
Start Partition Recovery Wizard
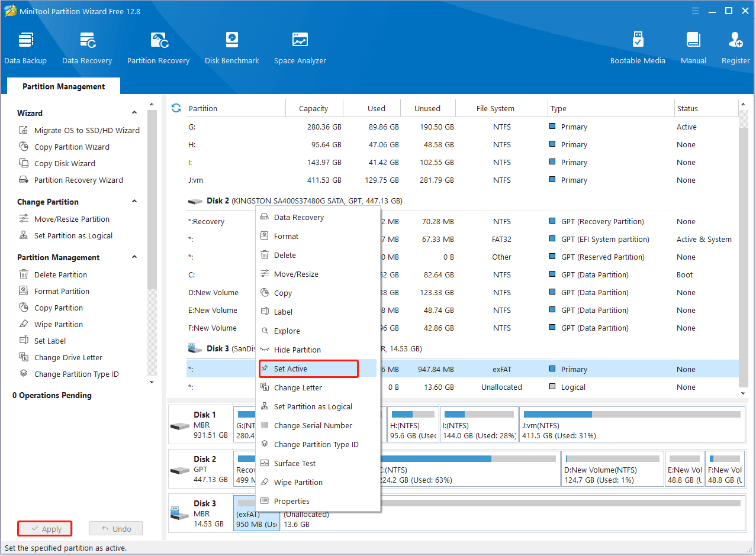pyautogui.click(x=72, y=180)
